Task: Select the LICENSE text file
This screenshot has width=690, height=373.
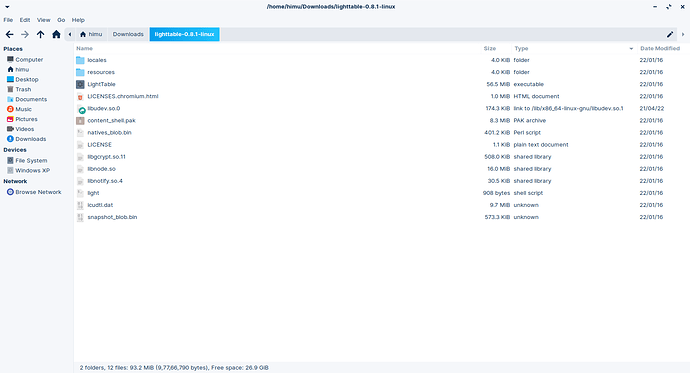Action: (99, 145)
